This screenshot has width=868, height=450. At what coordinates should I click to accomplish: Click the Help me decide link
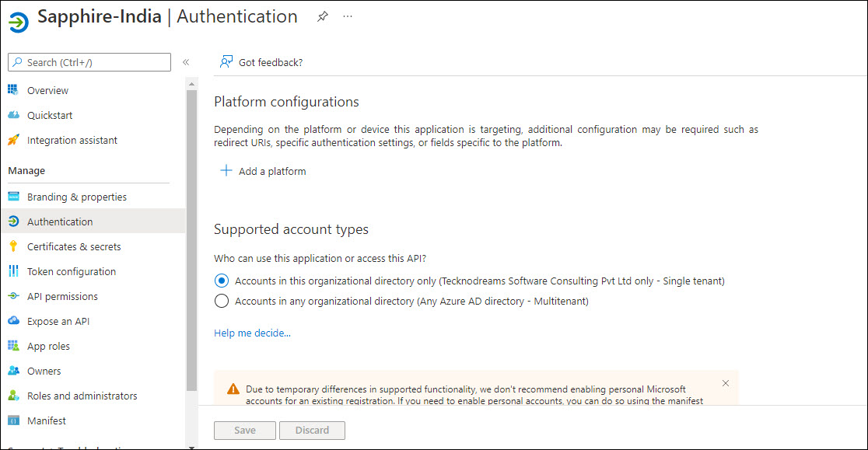tap(252, 333)
